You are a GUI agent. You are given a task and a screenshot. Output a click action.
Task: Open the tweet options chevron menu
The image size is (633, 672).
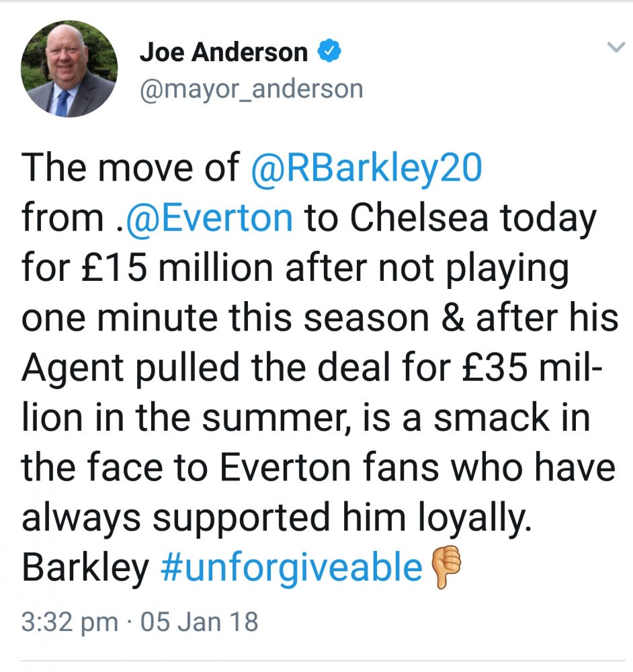click(616, 47)
